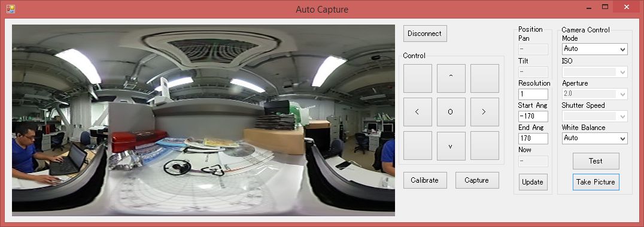Click the Shutter Speed dropdown
Image resolution: width=644 pixels, height=227 pixels.
pyautogui.click(x=594, y=116)
